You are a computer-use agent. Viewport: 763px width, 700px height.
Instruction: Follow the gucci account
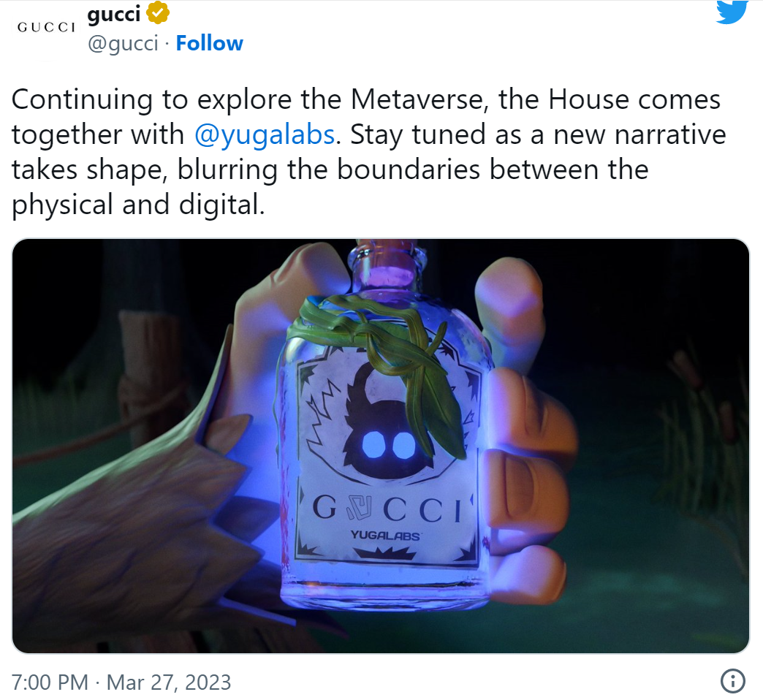[x=209, y=43]
